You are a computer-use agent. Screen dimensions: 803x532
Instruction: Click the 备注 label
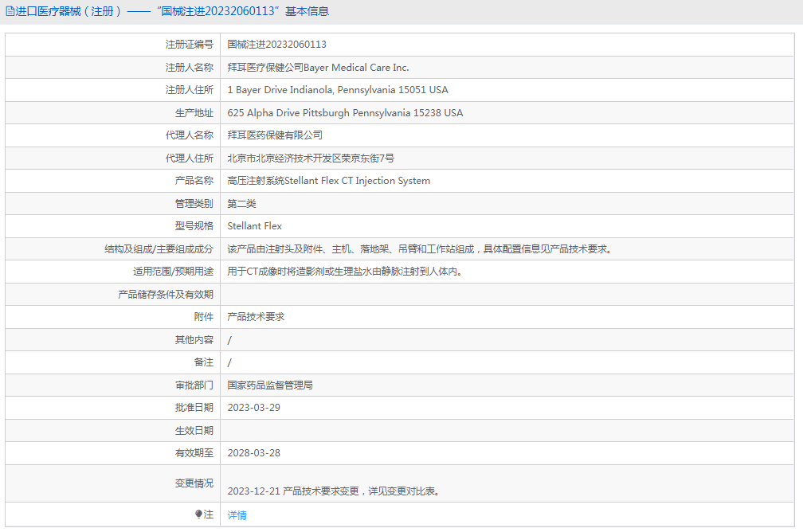[204, 362]
